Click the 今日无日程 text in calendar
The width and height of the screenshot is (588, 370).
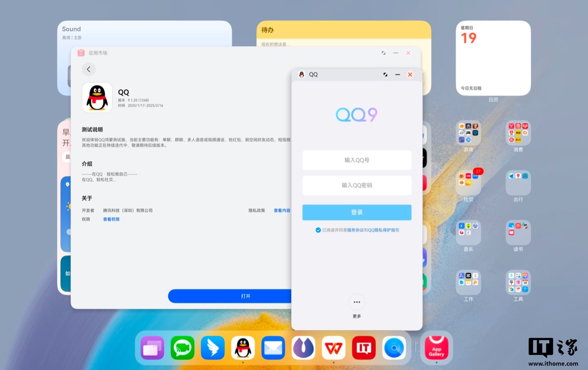471,88
